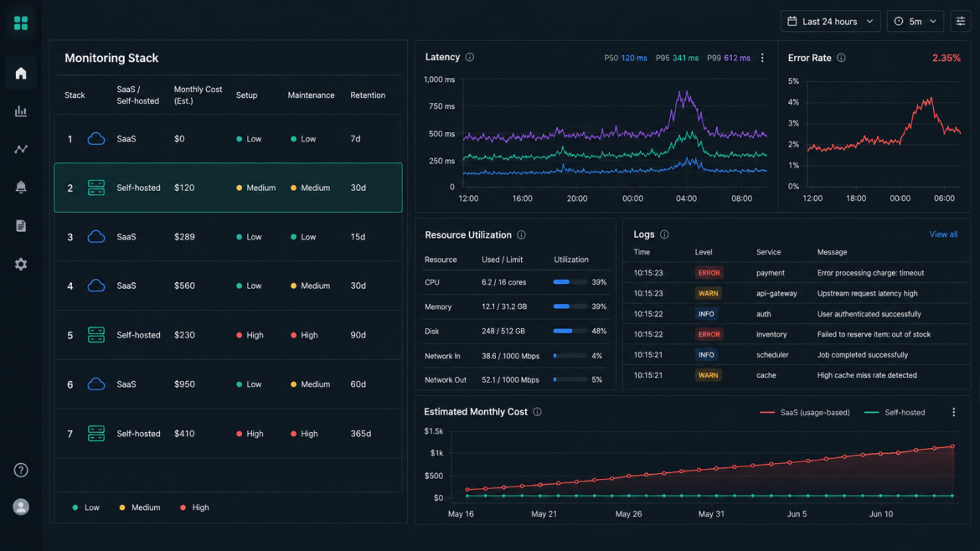Click INFO badge for scheduler log

pos(706,355)
